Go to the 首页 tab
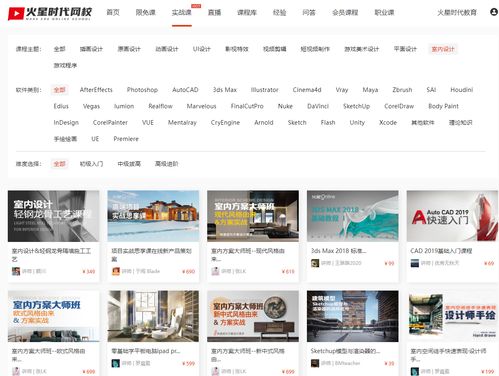 pos(113,12)
